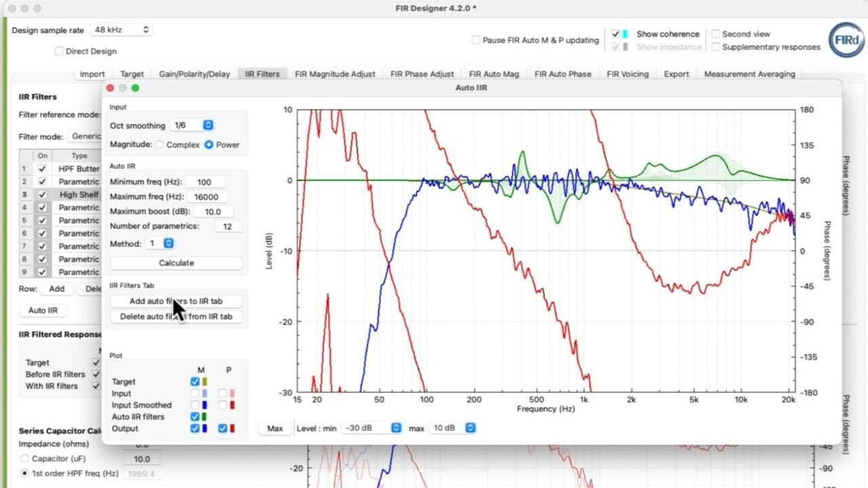Viewport: 868px width, 488px height.
Task: Click the FIRd logo icon
Action: click(846, 40)
